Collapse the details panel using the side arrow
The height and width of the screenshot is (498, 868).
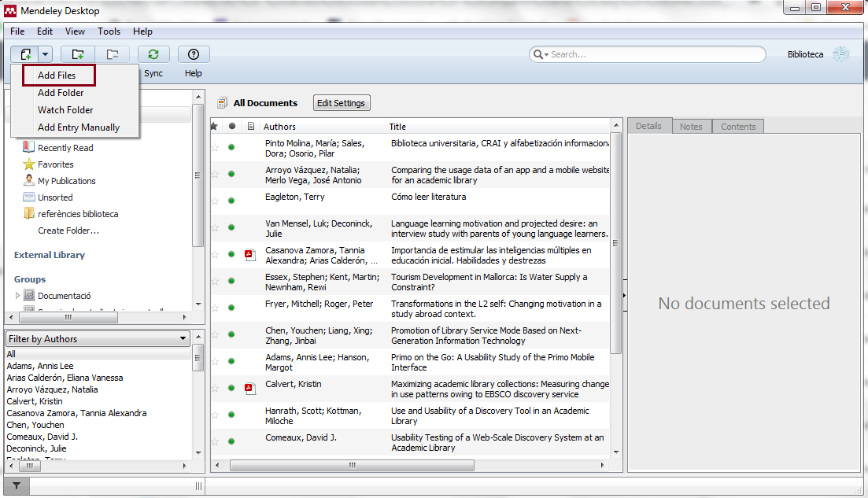pos(624,296)
